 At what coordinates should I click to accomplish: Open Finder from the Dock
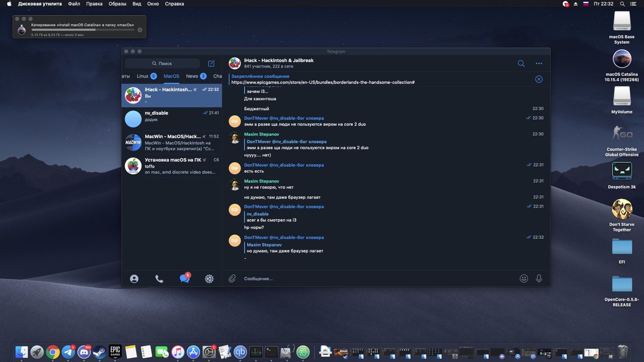tap(22, 351)
